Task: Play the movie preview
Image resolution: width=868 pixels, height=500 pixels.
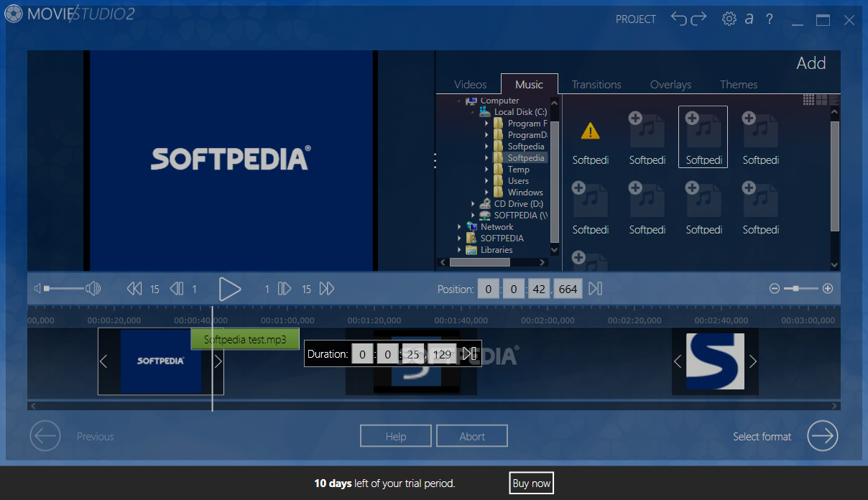Action: click(x=230, y=289)
